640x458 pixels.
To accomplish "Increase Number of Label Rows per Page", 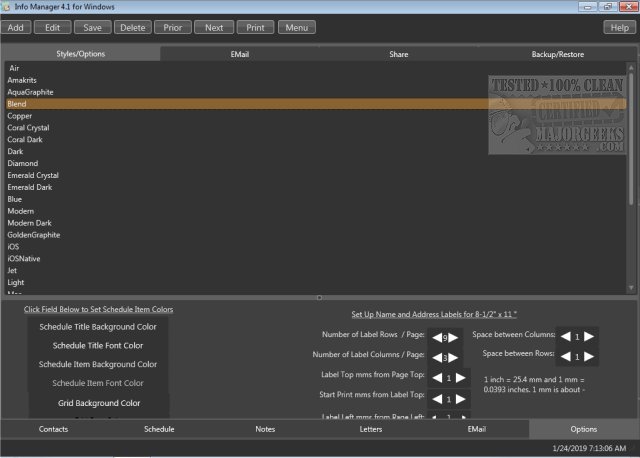I will (x=452, y=337).
